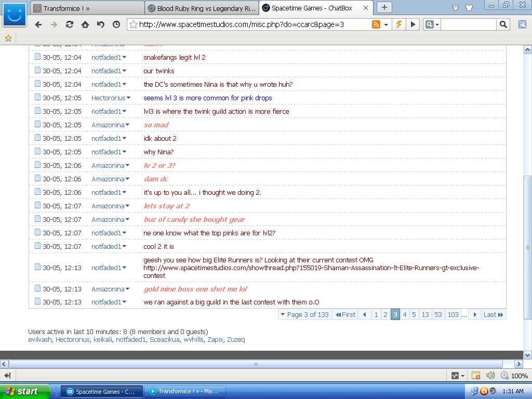Click post icon of 'cool 2 it is' row

pyautogui.click(x=37, y=246)
